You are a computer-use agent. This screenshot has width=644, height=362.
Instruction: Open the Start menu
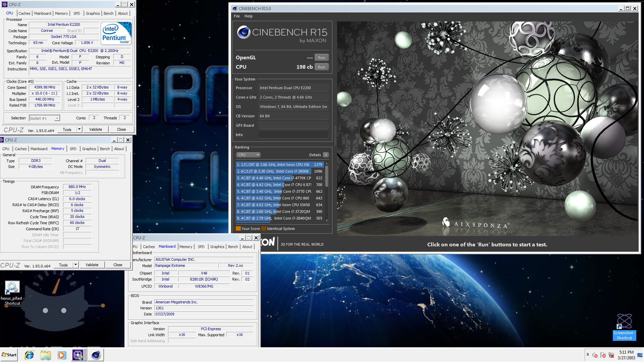9,355
